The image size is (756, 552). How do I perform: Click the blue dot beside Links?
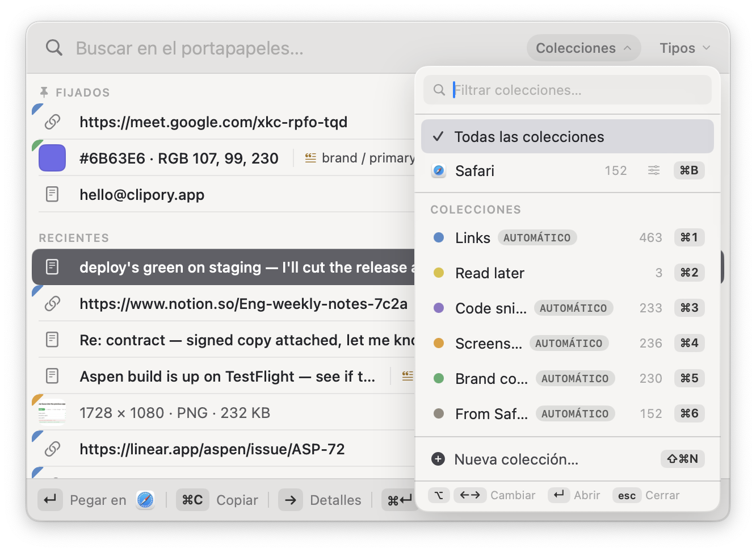[439, 237]
